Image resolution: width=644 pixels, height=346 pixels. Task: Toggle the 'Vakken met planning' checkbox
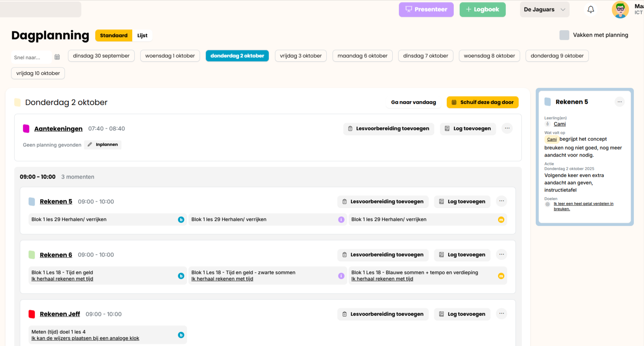(x=564, y=35)
